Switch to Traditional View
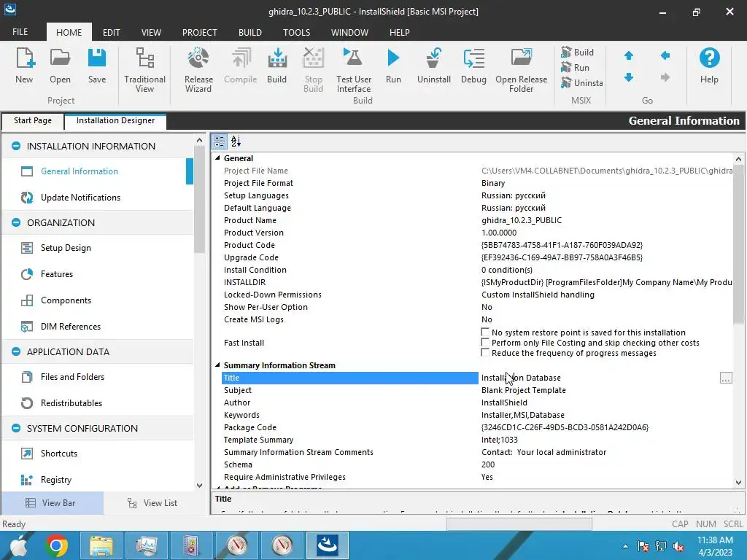This screenshot has width=747, height=560. pos(145,69)
